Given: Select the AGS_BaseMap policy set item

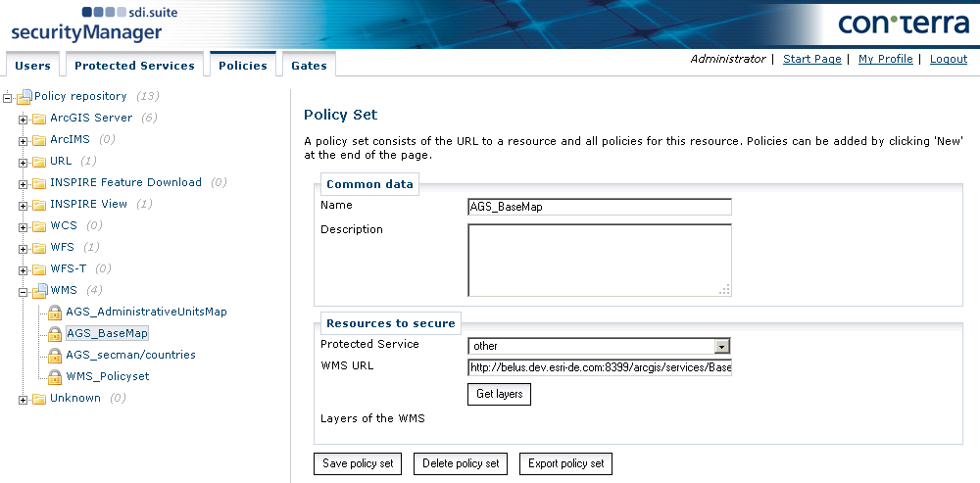Looking at the screenshot, I should tap(107, 334).
